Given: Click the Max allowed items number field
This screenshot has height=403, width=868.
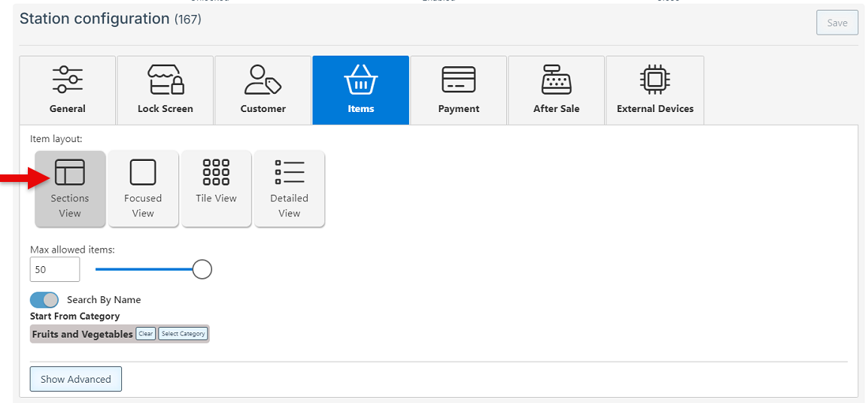Looking at the screenshot, I should [55, 269].
